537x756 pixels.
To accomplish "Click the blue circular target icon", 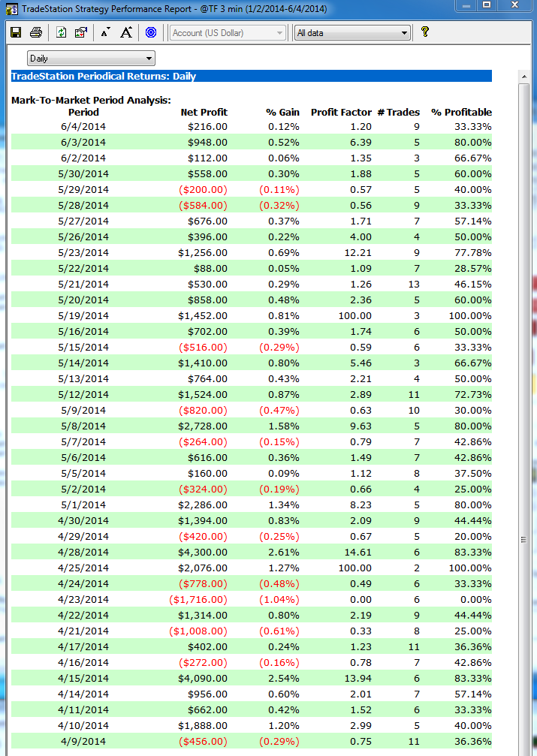I will (151, 32).
